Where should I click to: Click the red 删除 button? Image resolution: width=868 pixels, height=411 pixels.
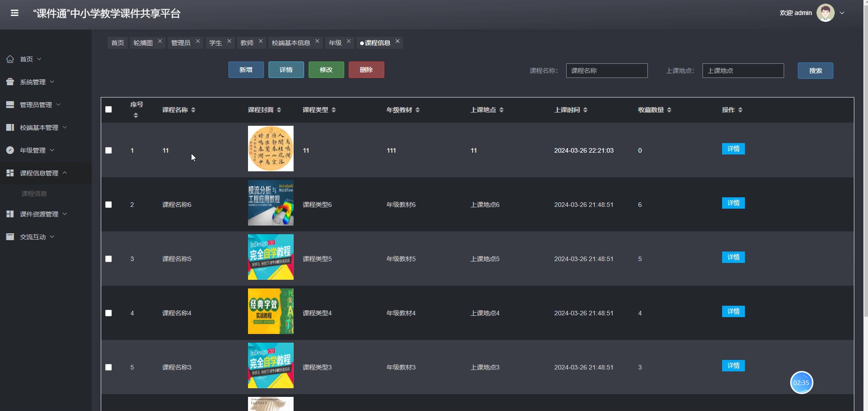(x=367, y=70)
